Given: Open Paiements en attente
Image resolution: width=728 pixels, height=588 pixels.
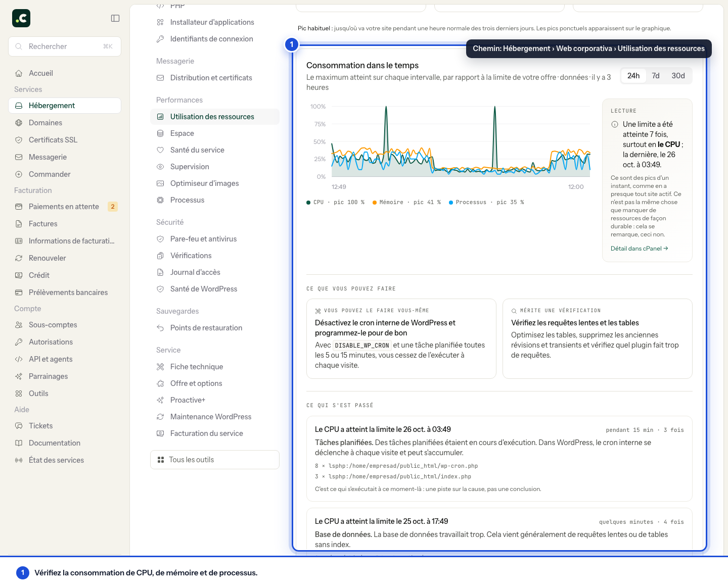Looking at the screenshot, I should [65, 207].
